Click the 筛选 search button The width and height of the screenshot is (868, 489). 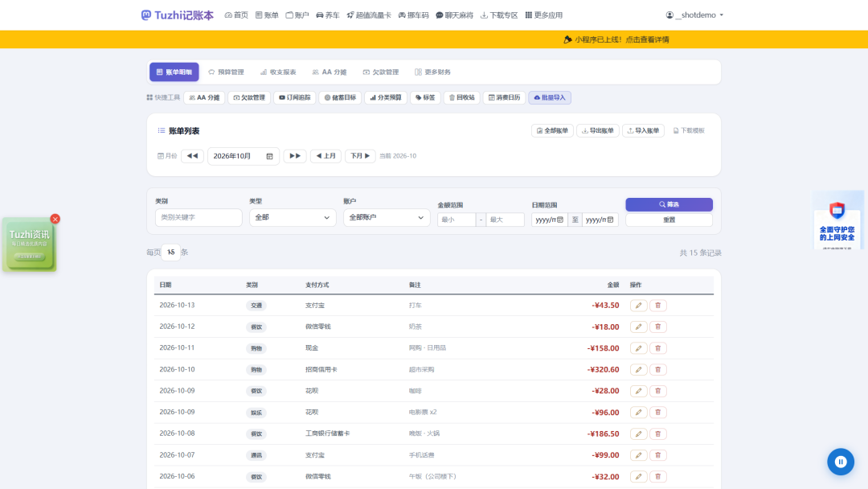669,204
